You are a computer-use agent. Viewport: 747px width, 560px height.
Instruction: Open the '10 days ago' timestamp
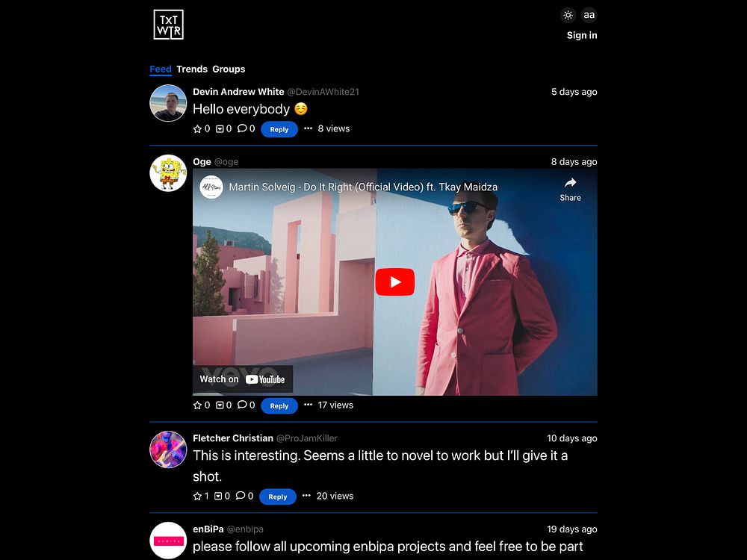[x=572, y=438]
